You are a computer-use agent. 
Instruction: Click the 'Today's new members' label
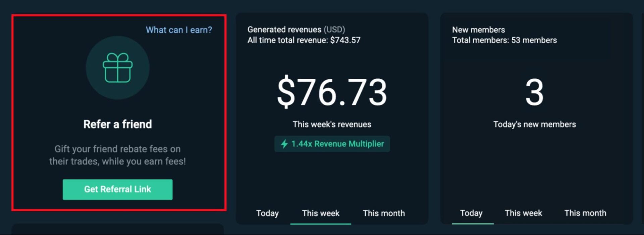pyautogui.click(x=535, y=124)
